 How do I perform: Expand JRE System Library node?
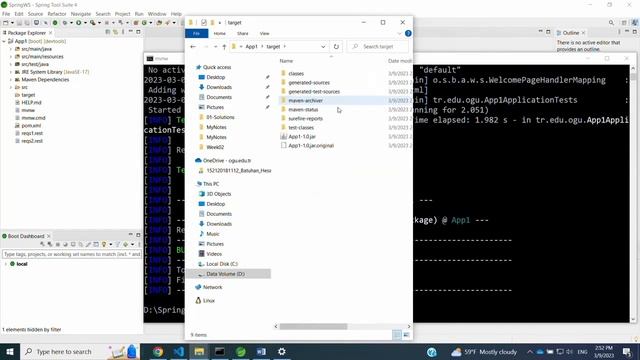(x=11, y=72)
